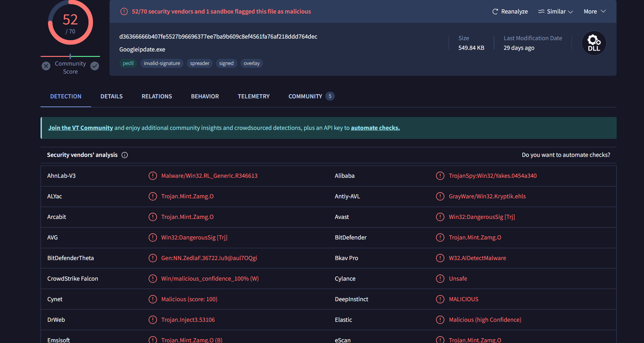
Task: Open the More dropdown menu
Action: 594,12
